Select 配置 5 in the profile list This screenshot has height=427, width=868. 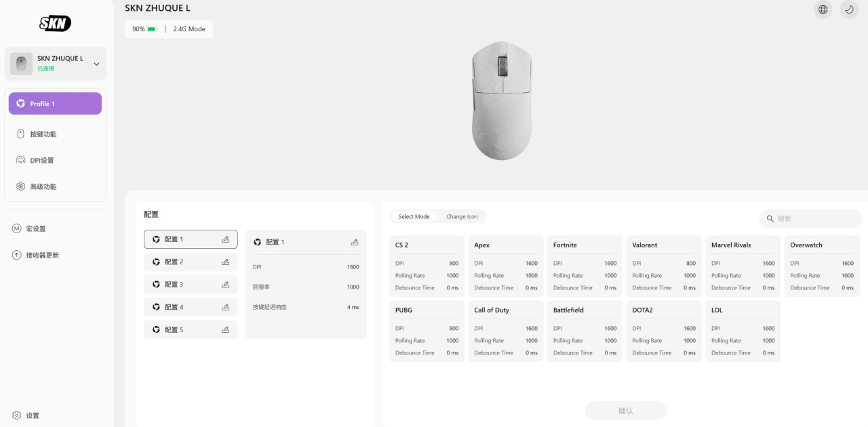[x=191, y=329]
